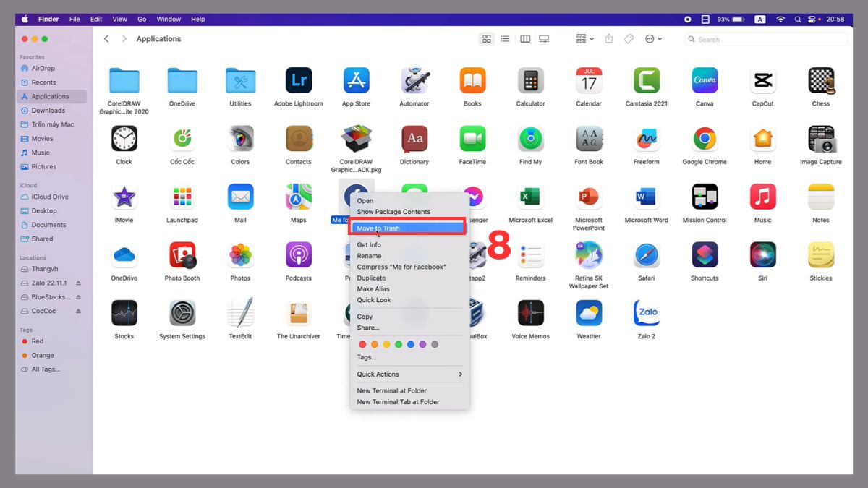Image resolution: width=868 pixels, height=488 pixels.
Task: Select the Google Chrome icon
Action: (x=705, y=138)
